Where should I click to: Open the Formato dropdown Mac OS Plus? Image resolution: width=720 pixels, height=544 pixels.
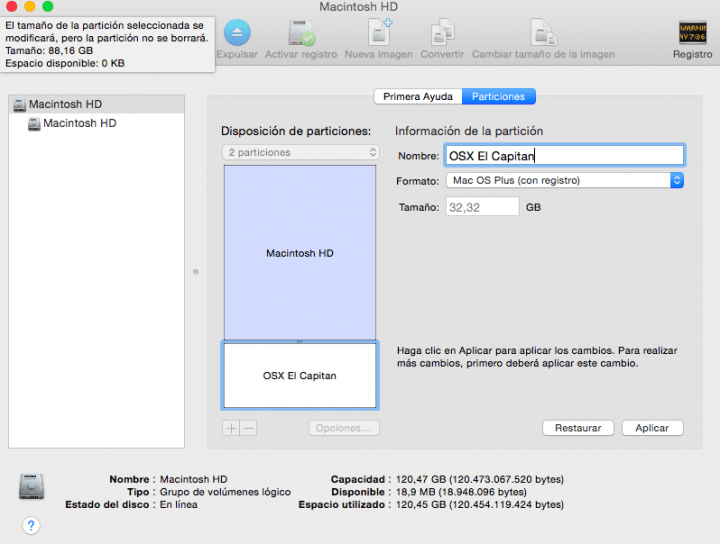pos(565,180)
